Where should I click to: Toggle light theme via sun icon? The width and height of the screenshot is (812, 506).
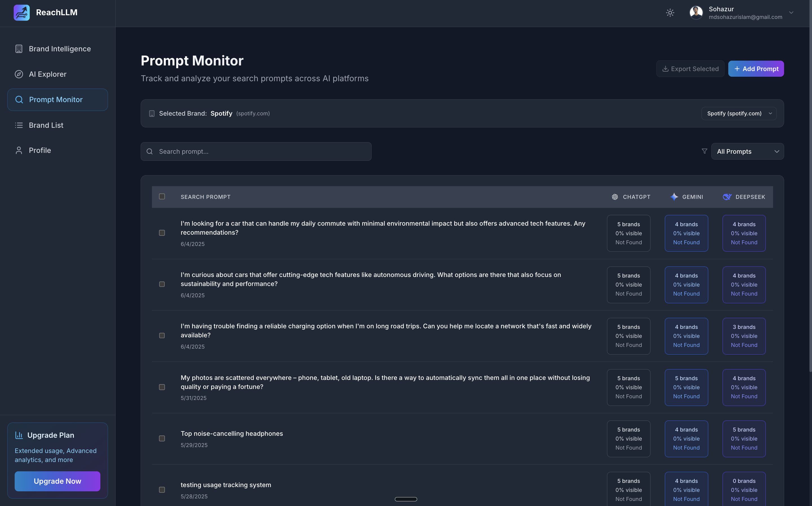tap(670, 13)
